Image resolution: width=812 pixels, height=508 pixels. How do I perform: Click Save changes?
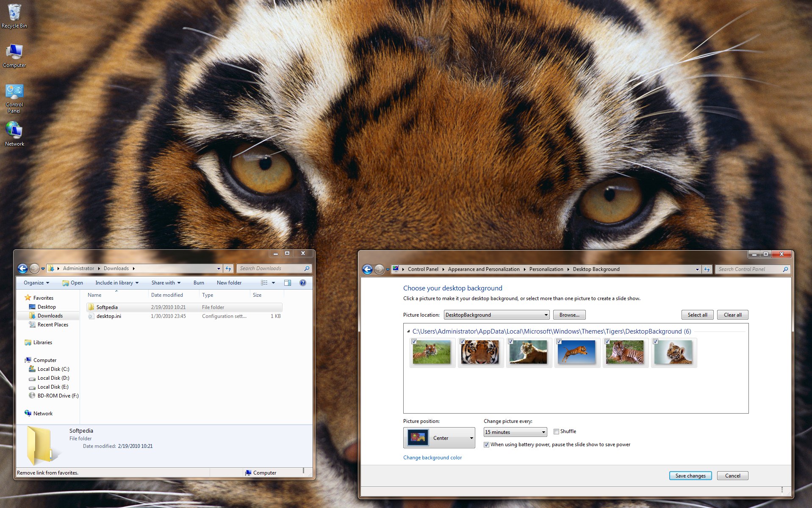coord(690,476)
